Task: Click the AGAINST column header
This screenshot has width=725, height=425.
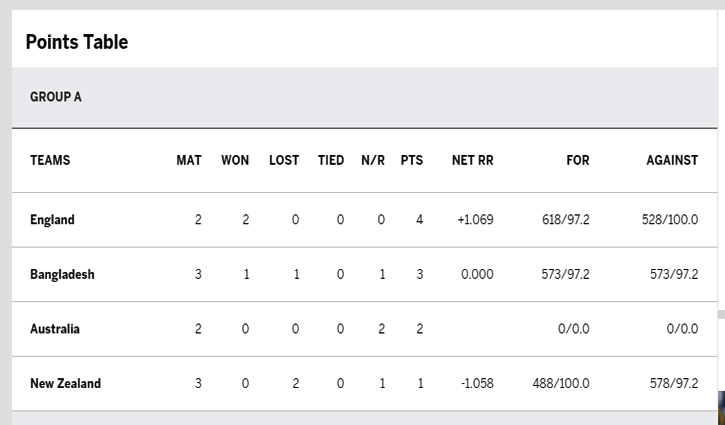Action: click(x=672, y=160)
